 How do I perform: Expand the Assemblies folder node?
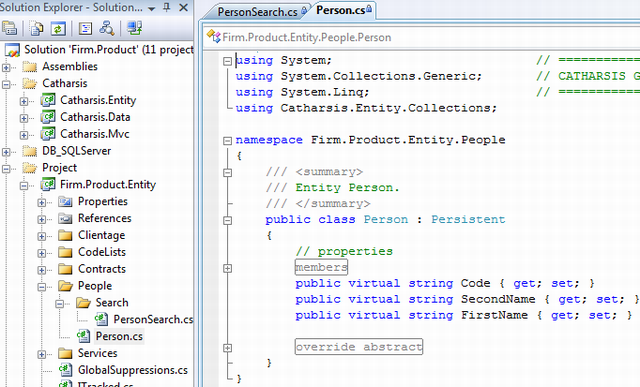pyautogui.click(x=6, y=67)
